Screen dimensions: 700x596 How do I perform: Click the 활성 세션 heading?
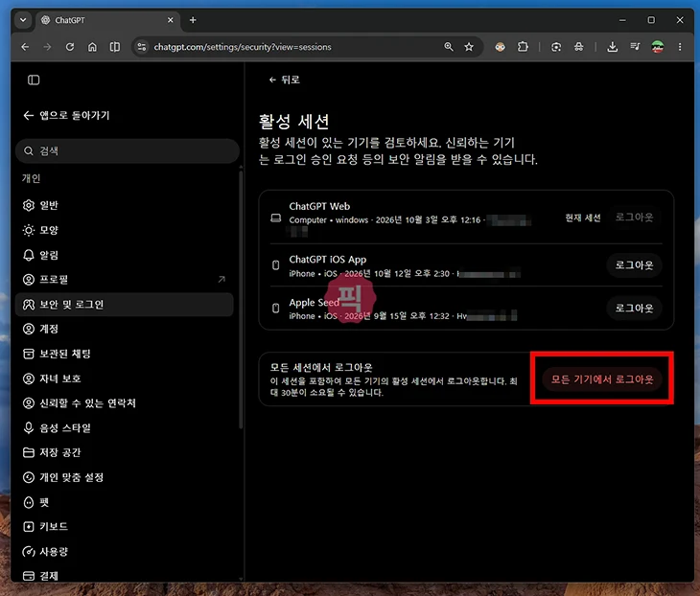(293, 122)
